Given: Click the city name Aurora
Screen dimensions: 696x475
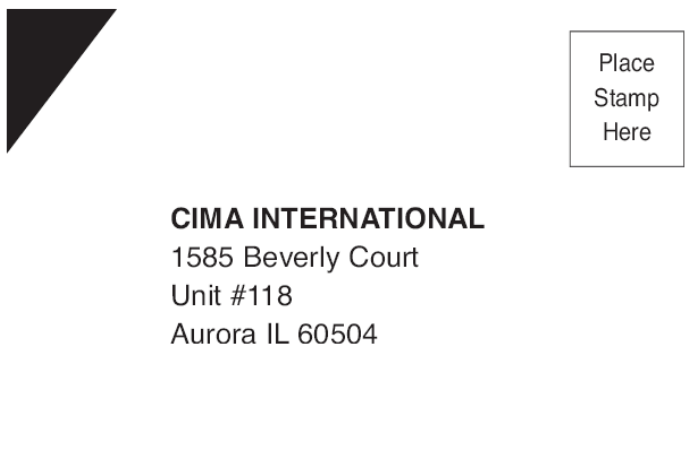Looking at the screenshot, I should pyautogui.click(x=213, y=334).
